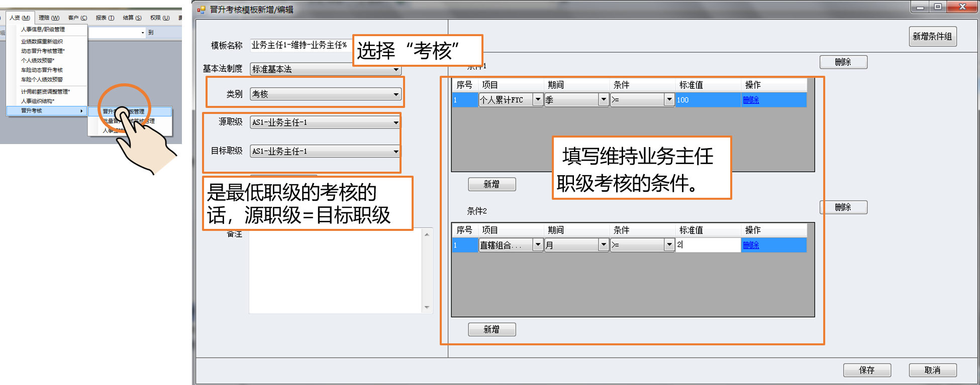The height and width of the screenshot is (385, 980).
Task: Cancel editing with 取消 button
Action: [x=932, y=370]
